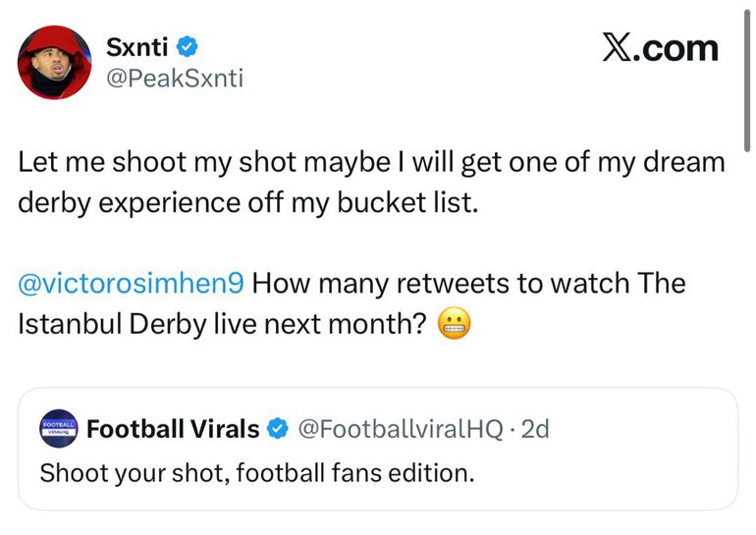Open the @victorosimhen9 mention
The image size is (756, 535).
point(133,285)
